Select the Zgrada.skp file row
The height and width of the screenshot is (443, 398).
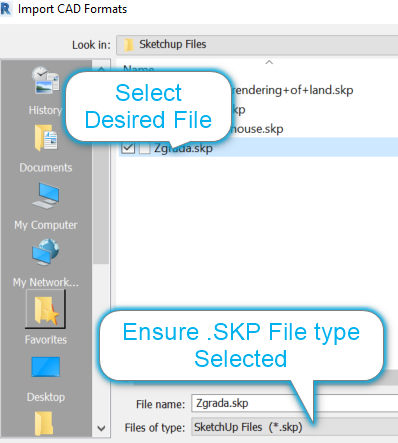pyautogui.click(x=258, y=148)
